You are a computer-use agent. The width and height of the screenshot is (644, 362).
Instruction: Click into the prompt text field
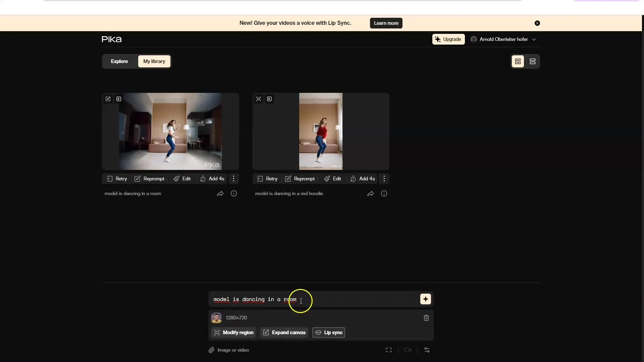click(x=315, y=299)
